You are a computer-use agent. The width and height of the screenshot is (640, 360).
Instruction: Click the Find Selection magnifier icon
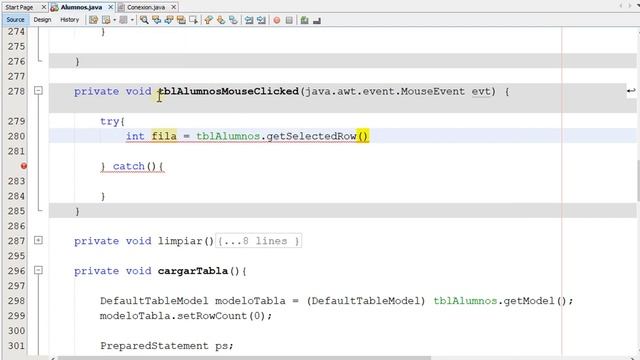(144, 20)
